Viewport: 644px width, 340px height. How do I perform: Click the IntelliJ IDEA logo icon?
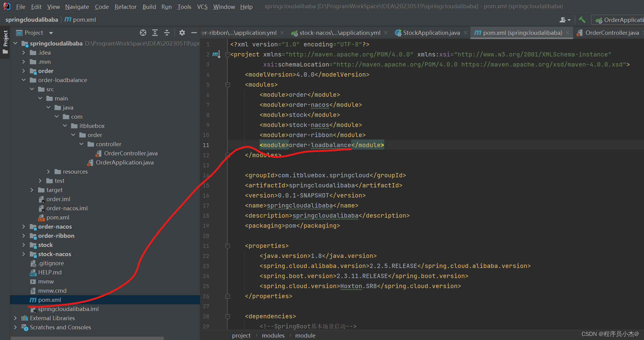pyautogui.click(x=7, y=6)
